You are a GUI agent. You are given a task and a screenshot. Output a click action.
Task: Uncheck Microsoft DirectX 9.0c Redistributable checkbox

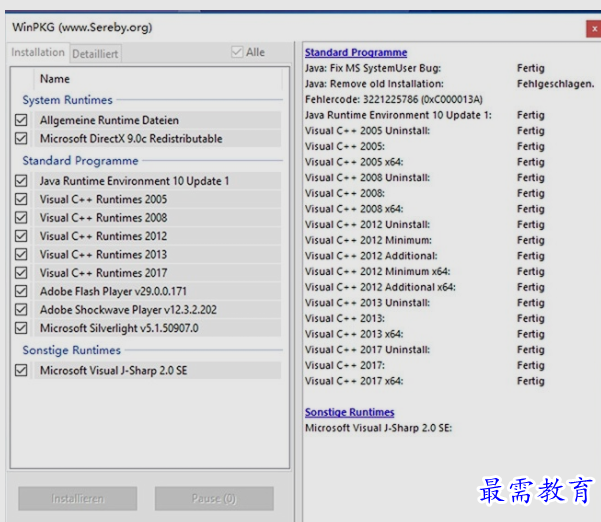coord(21,138)
